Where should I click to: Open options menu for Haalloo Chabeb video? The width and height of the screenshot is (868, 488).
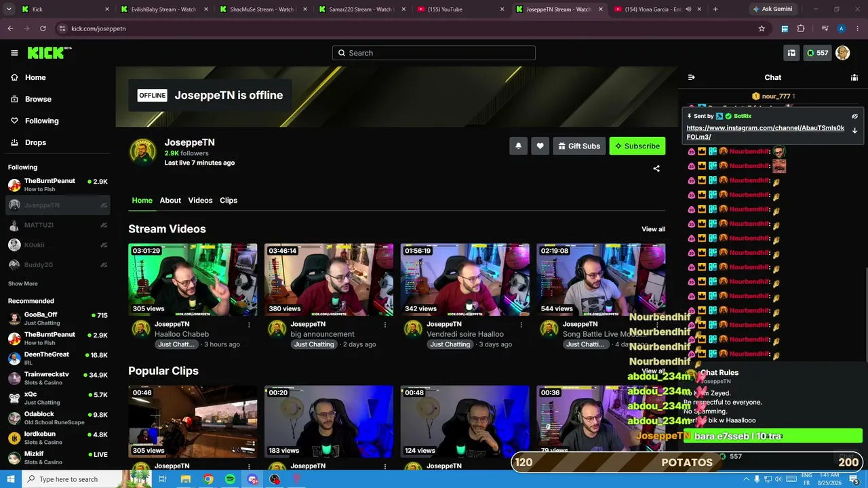coord(249,325)
